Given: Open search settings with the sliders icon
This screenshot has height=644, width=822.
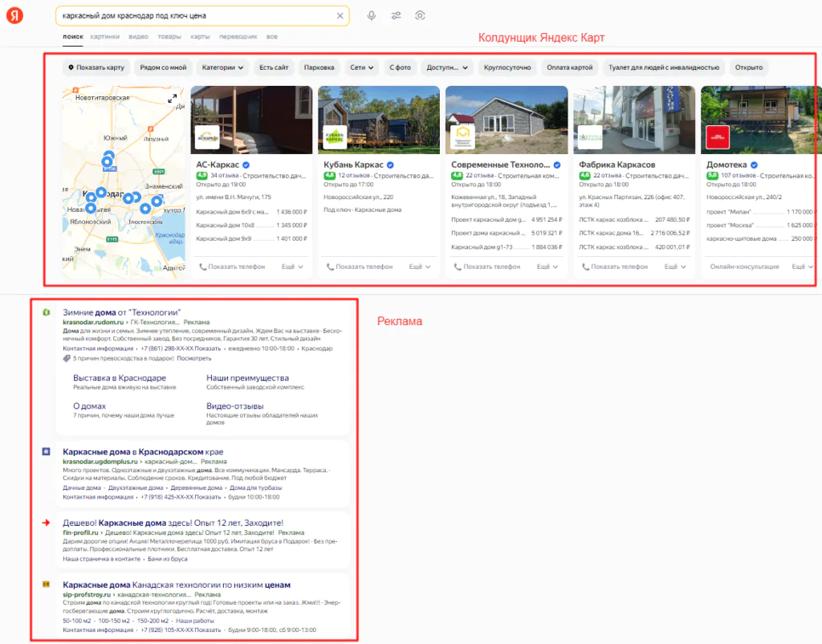Looking at the screenshot, I should click(396, 16).
